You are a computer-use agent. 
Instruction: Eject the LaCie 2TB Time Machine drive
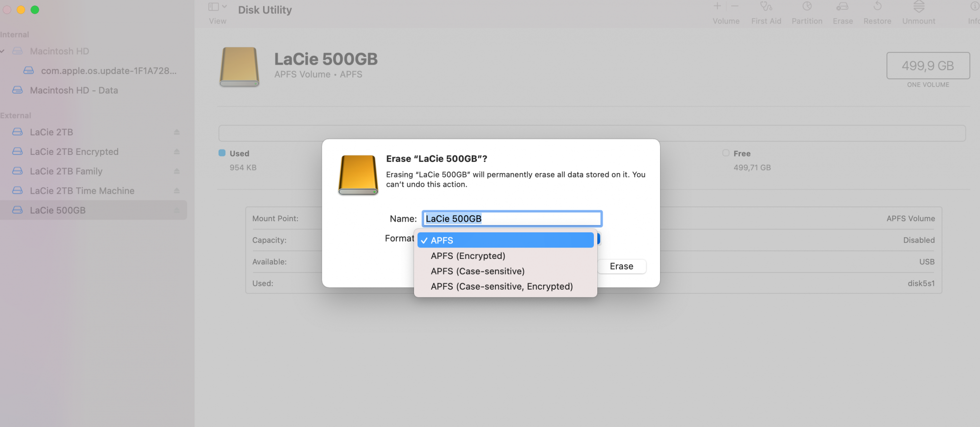pyautogui.click(x=177, y=191)
